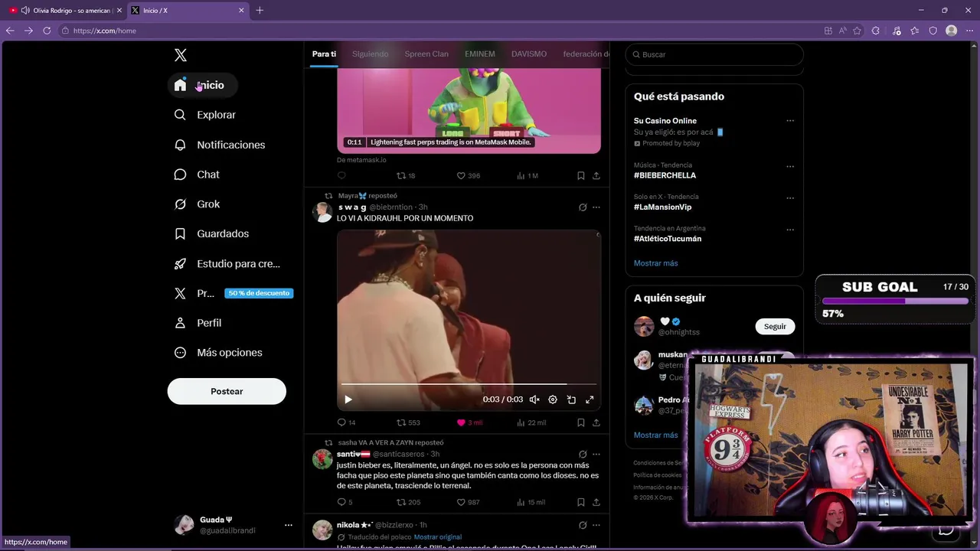Switch to Spreen Clan tab
This screenshot has width=980, height=551.
[426, 54]
